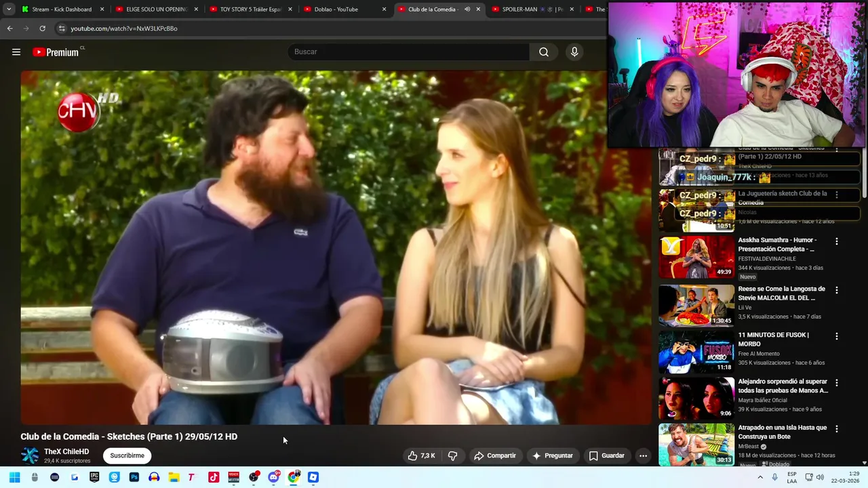Image resolution: width=868 pixels, height=488 pixels.
Task: Go back with browser back arrow
Action: (9, 28)
